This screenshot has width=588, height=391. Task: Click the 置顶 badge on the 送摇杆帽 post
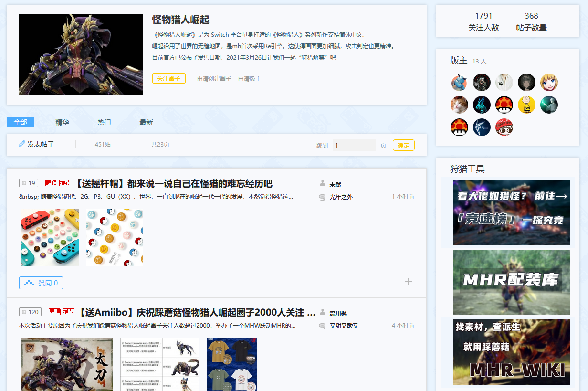click(51, 183)
